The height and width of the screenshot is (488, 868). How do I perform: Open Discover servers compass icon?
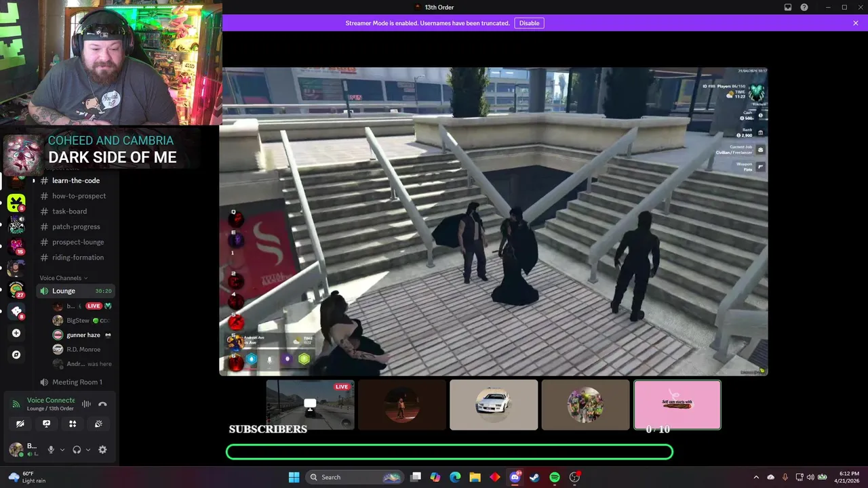16,354
